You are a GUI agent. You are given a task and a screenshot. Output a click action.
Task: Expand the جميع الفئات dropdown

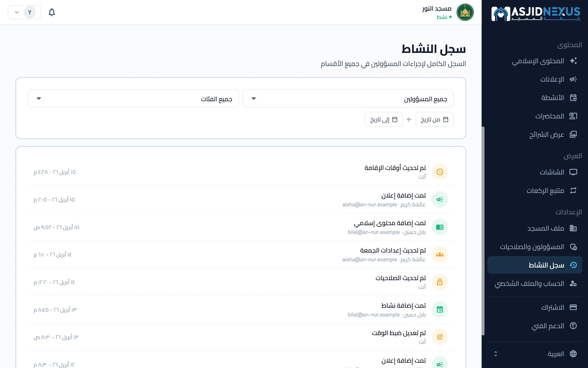point(133,99)
